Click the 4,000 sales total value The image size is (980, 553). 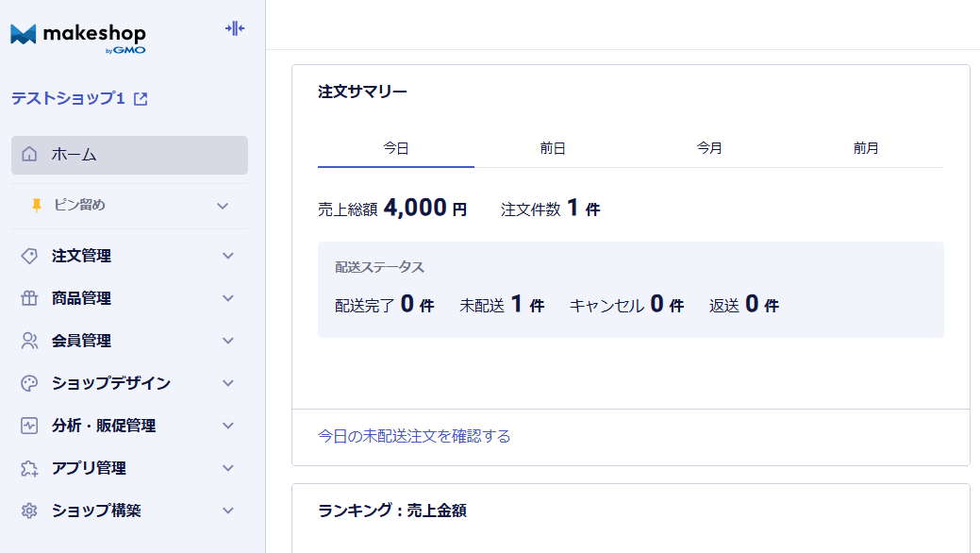tap(415, 208)
